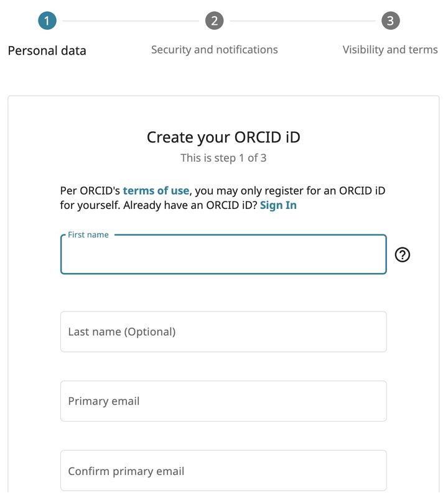Click the "Per ORCID's" sentence text
The image size is (448, 493).
[90, 191]
